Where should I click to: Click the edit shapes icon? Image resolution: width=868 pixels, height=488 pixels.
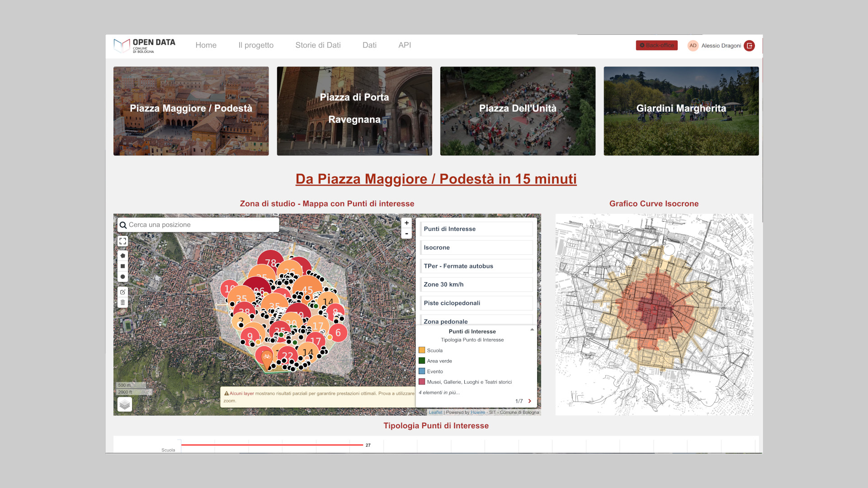tap(123, 292)
